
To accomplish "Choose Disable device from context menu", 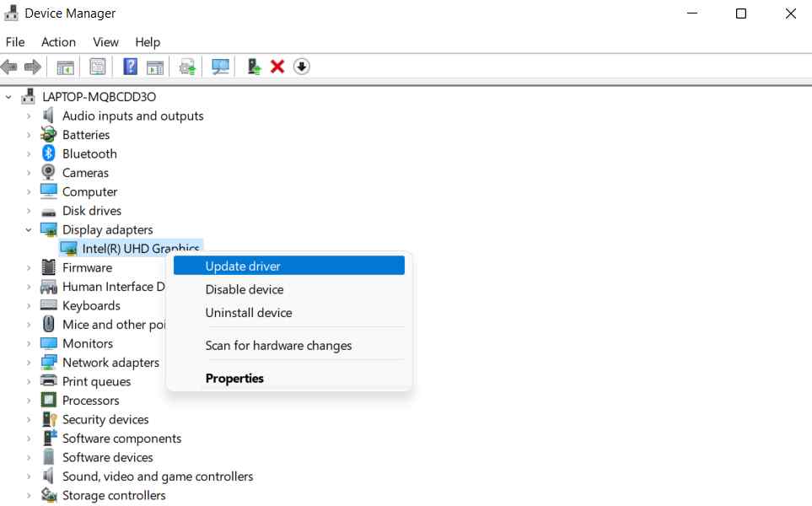I will (x=289, y=289).
